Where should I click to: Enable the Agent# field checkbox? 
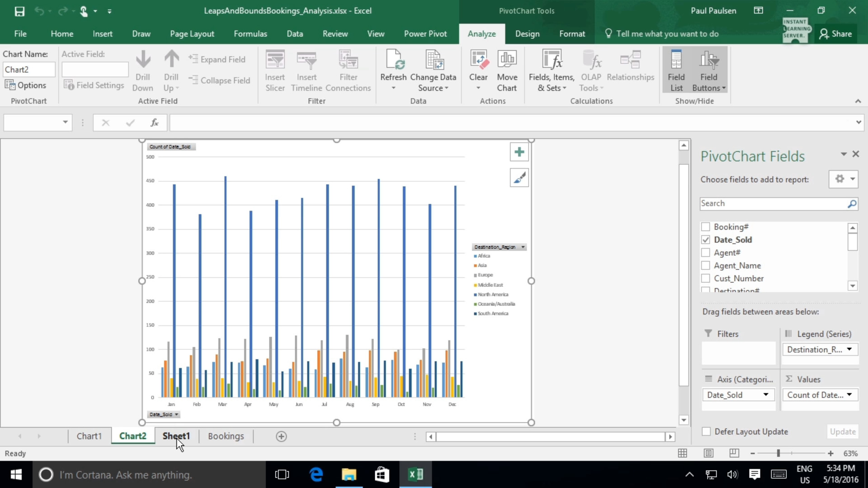(706, 252)
